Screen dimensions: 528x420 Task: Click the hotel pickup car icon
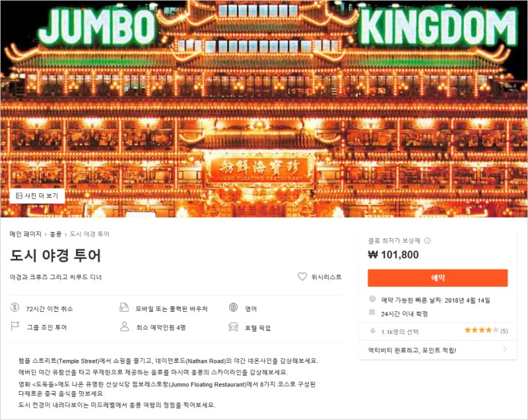tap(234, 327)
